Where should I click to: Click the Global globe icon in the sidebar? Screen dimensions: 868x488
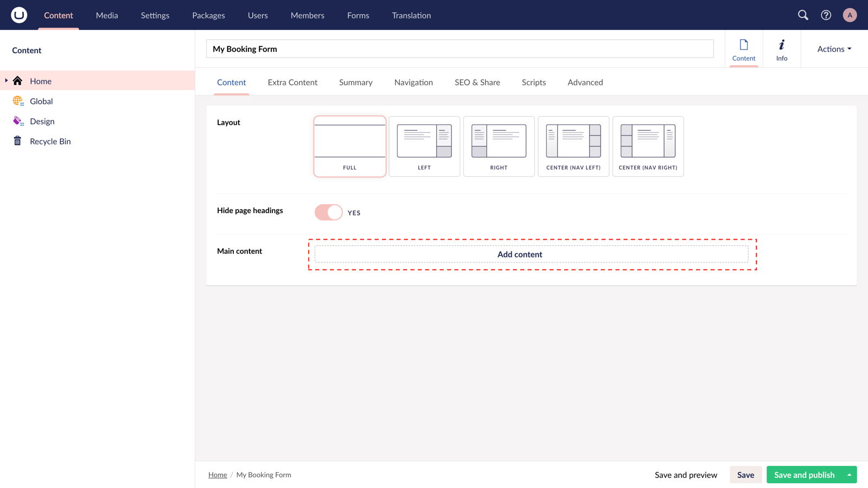point(18,101)
